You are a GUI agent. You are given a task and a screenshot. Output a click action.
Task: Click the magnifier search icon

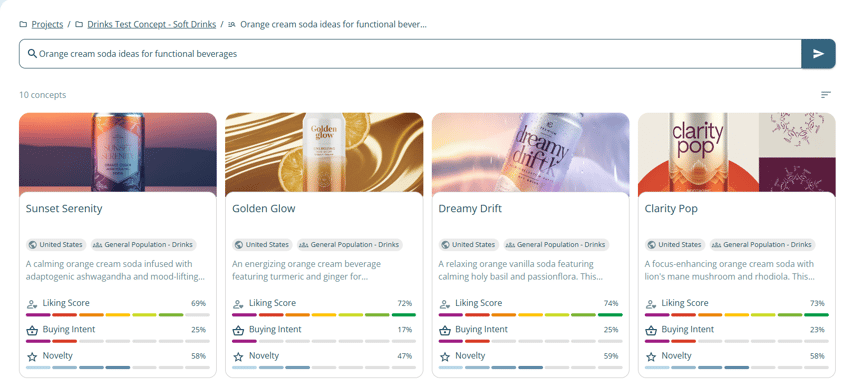coord(32,54)
